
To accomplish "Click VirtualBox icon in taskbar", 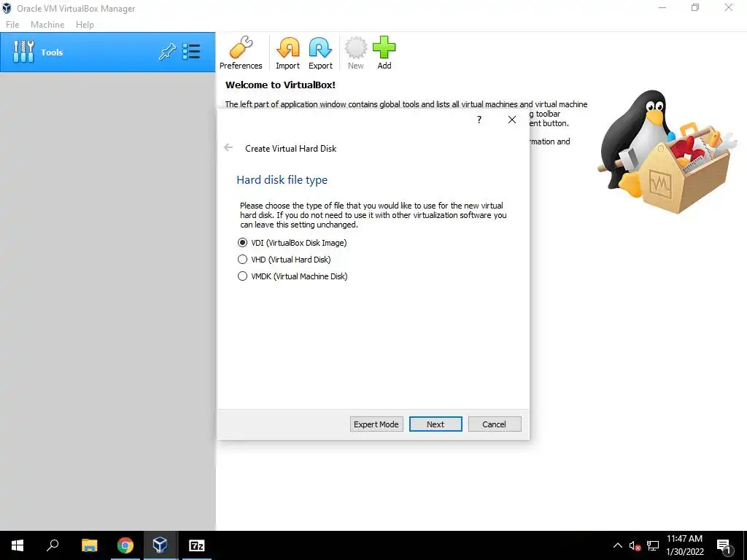I will coord(160,545).
